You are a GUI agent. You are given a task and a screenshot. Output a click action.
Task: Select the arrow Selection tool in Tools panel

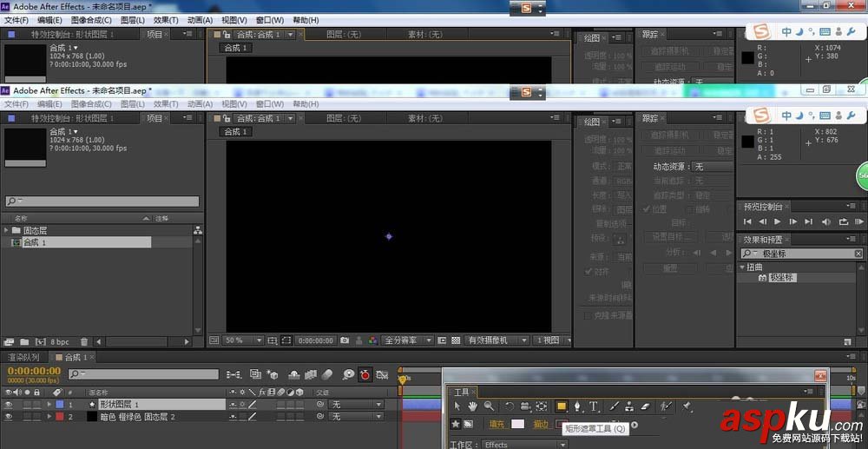click(x=457, y=406)
